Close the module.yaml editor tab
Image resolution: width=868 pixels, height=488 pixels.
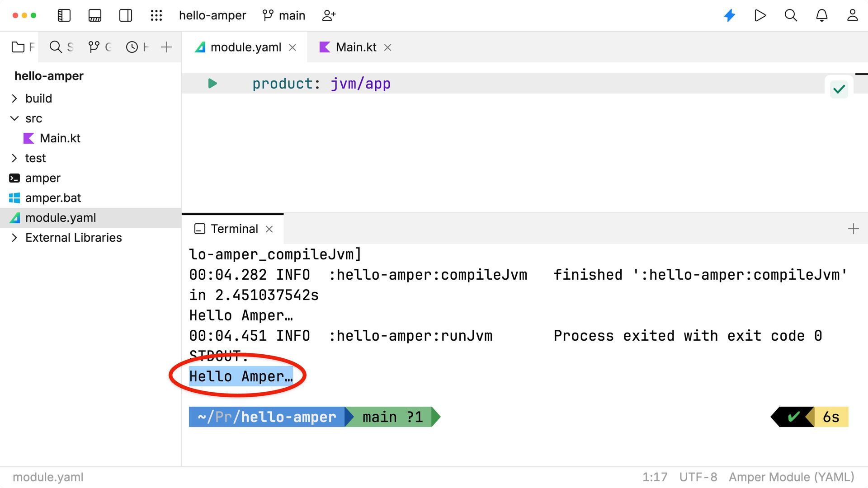coord(292,47)
